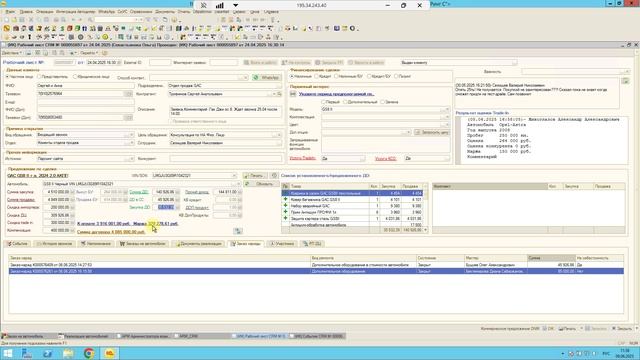This screenshot has height=360, width=640.
Task: Open the Услуга Trade-in dropdown
Action: click(362, 158)
